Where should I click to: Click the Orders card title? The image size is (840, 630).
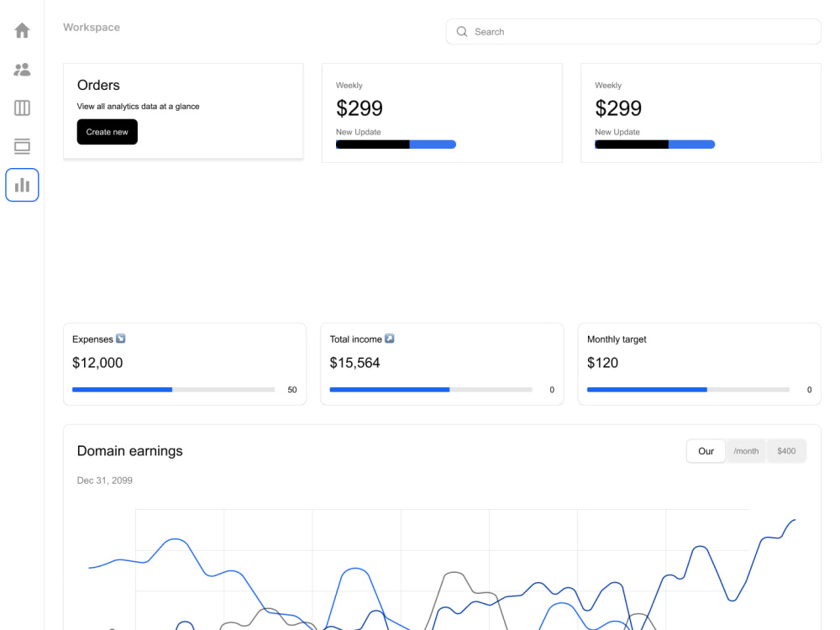[x=98, y=85]
